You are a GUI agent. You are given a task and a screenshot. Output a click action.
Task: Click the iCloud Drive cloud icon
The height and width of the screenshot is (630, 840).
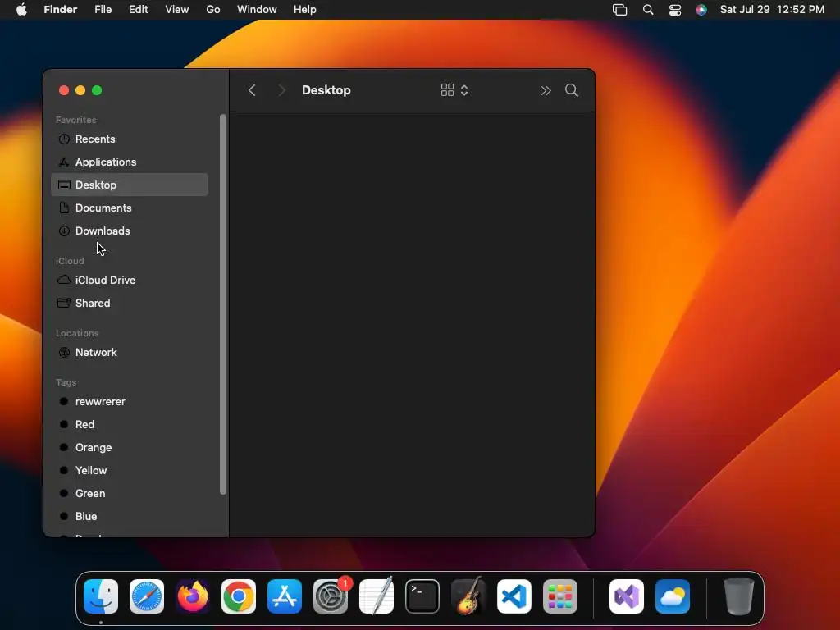coord(64,280)
